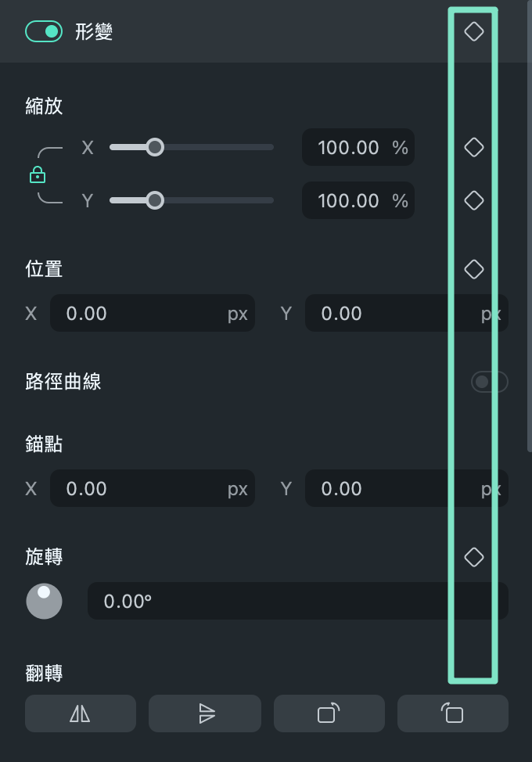The image size is (532, 762).
Task: Add a keyframe for 旋轉
Action: coord(473,557)
